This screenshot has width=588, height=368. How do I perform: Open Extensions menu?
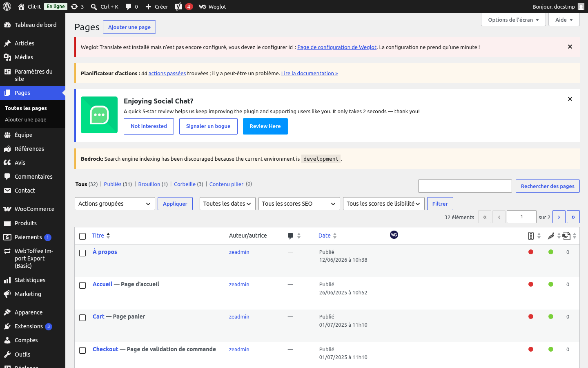[33, 326]
